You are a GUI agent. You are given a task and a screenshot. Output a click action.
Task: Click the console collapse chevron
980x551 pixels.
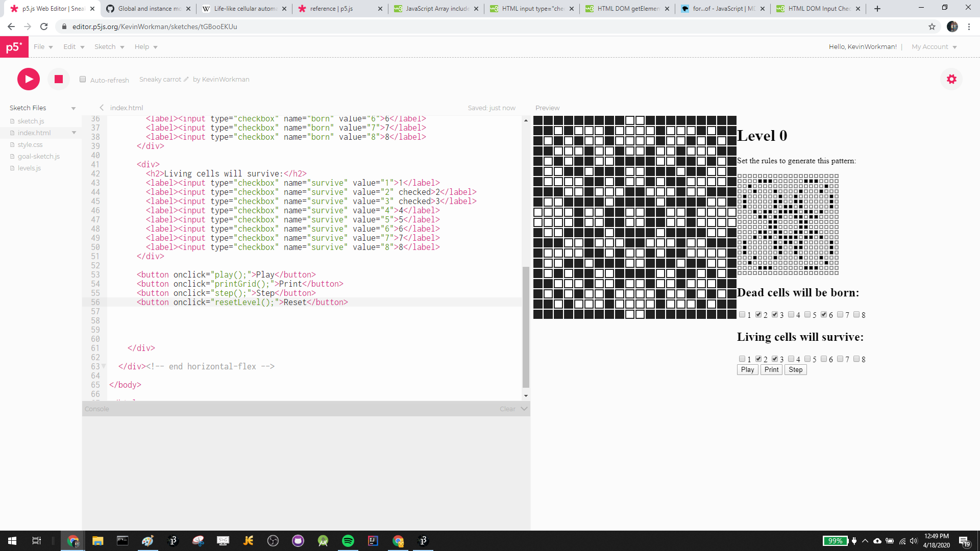point(524,409)
